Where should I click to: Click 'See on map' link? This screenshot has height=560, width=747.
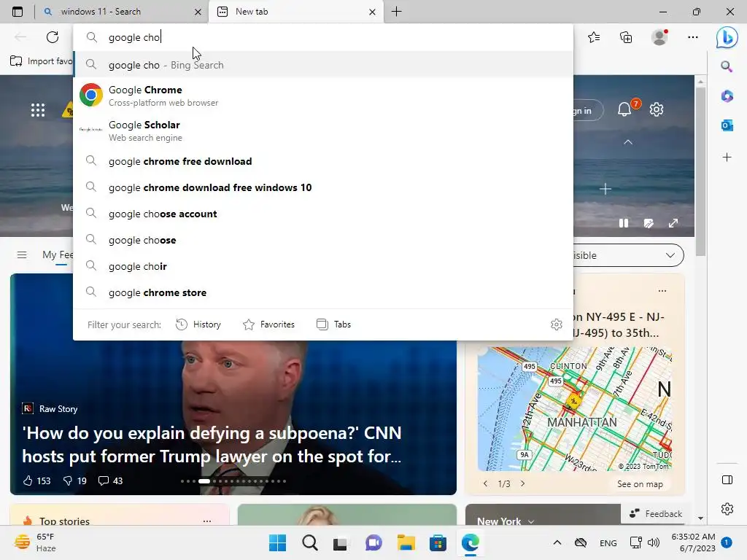click(640, 484)
